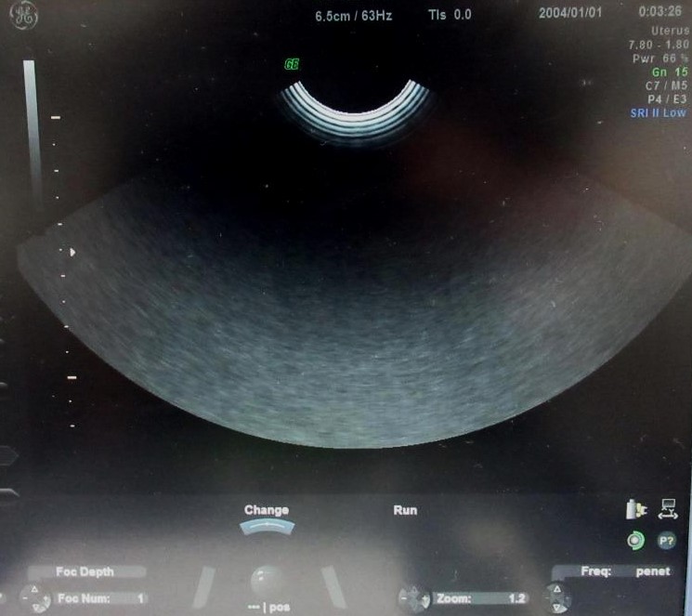Open the P? help icon
Image resolution: width=692 pixels, height=616 pixels.
pyautogui.click(x=666, y=540)
